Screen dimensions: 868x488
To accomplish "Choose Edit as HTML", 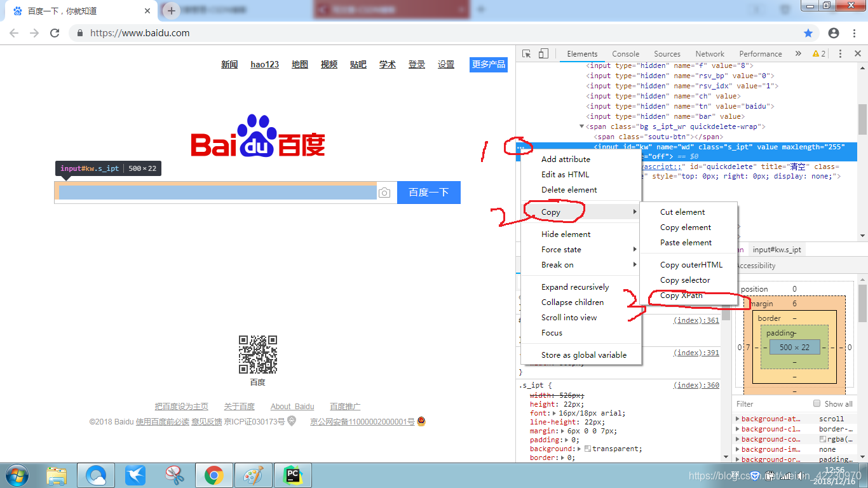I will 581,175.
